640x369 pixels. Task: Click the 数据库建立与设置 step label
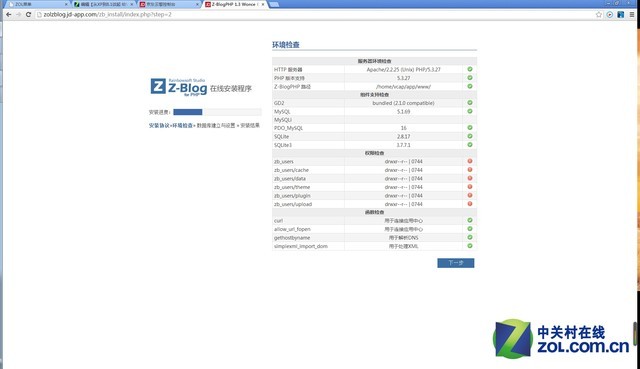coord(216,125)
